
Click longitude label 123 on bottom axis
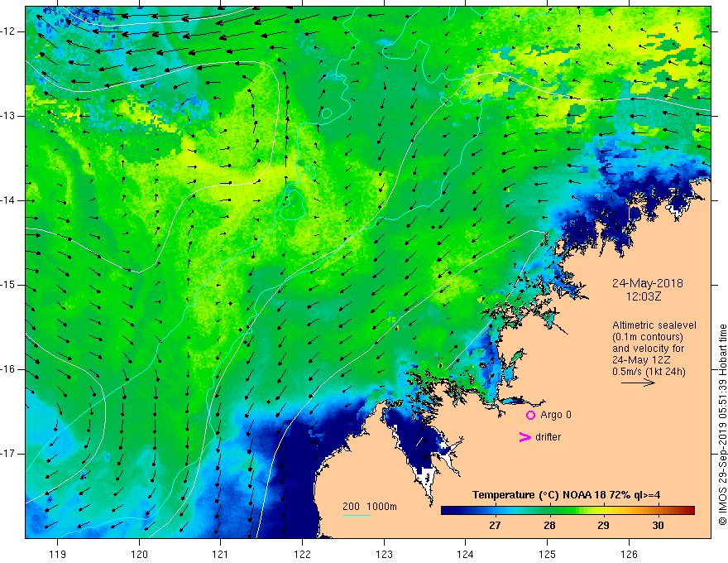[384, 554]
